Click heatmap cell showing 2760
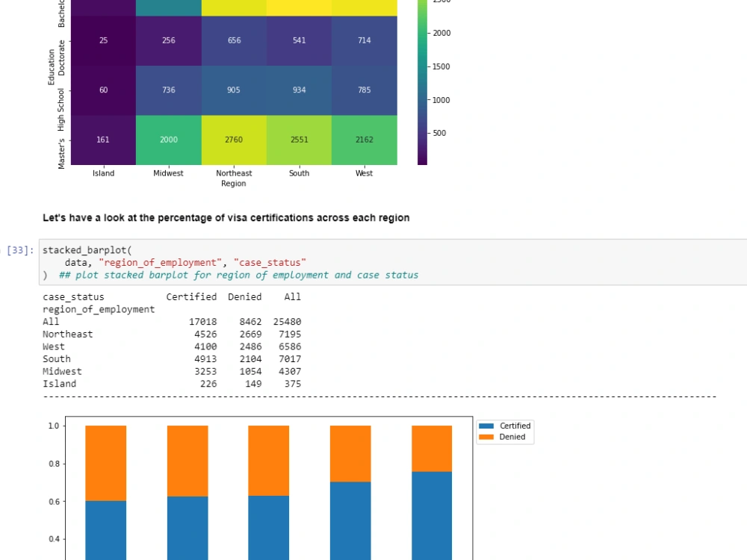747x560 pixels. (234, 140)
